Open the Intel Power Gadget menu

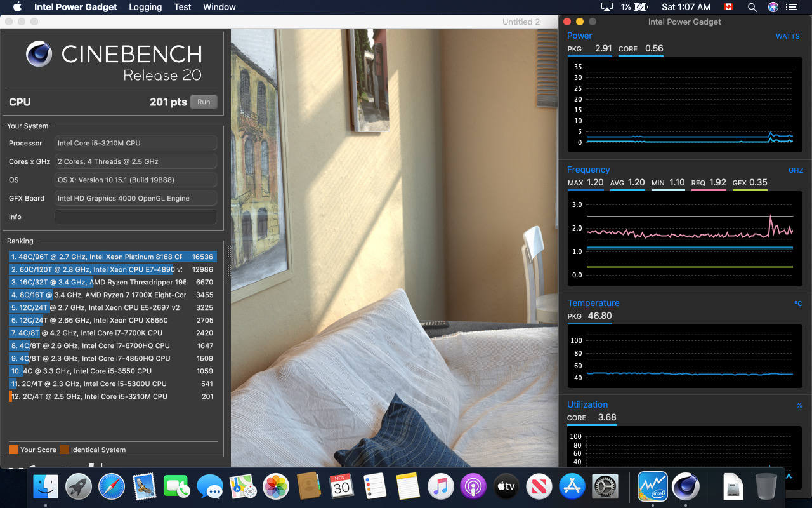[x=75, y=7]
